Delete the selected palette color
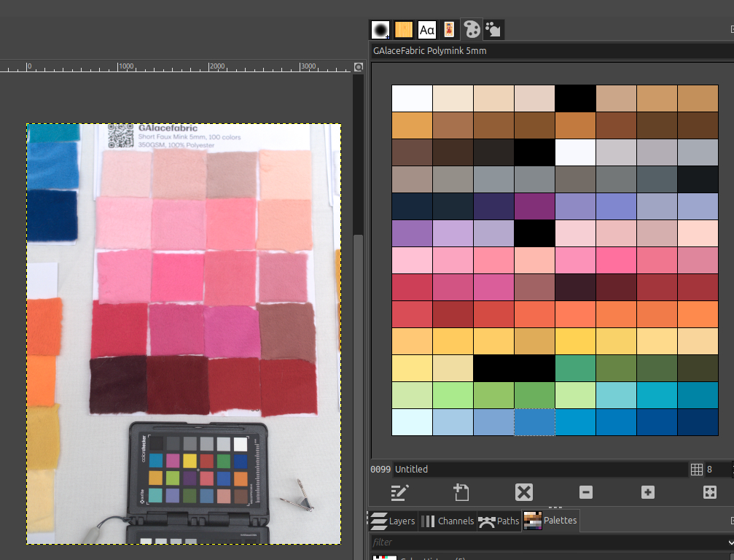734x560 pixels. 523,492
